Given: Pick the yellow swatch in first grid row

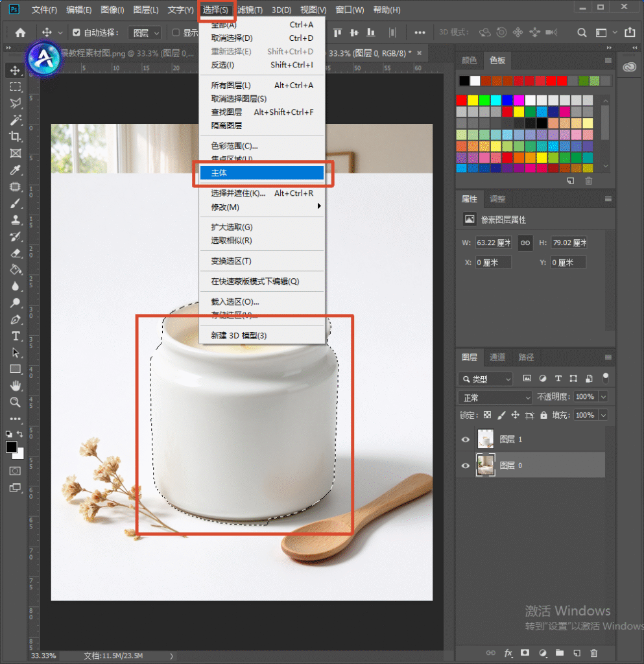Looking at the screenshot, I should [x=473, y=100].
